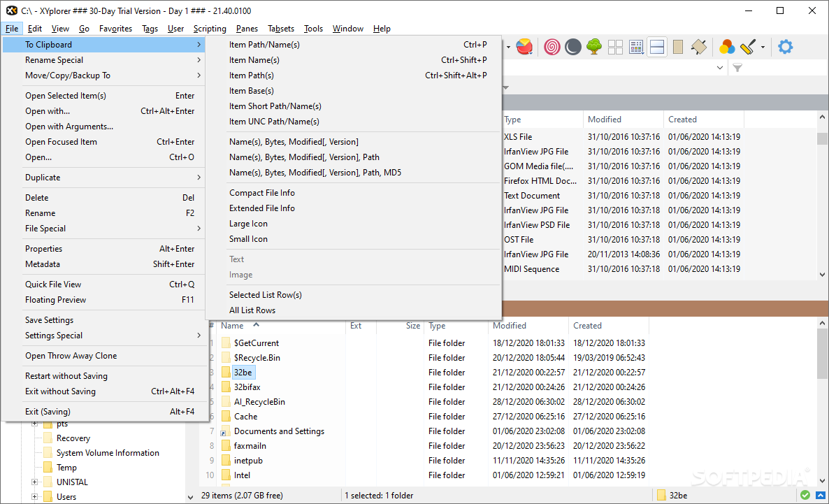Viewport: 829px width, 504px height.
Task: Sort upper pane by Created column
Action: click(x=704, y=120)
